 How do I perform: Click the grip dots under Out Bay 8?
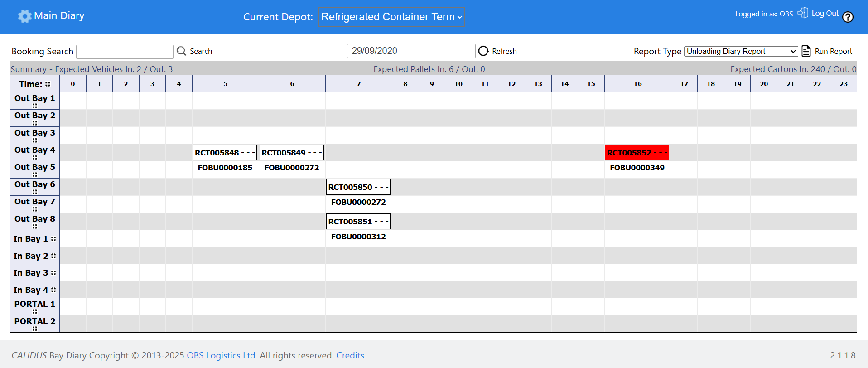[35, 226]
